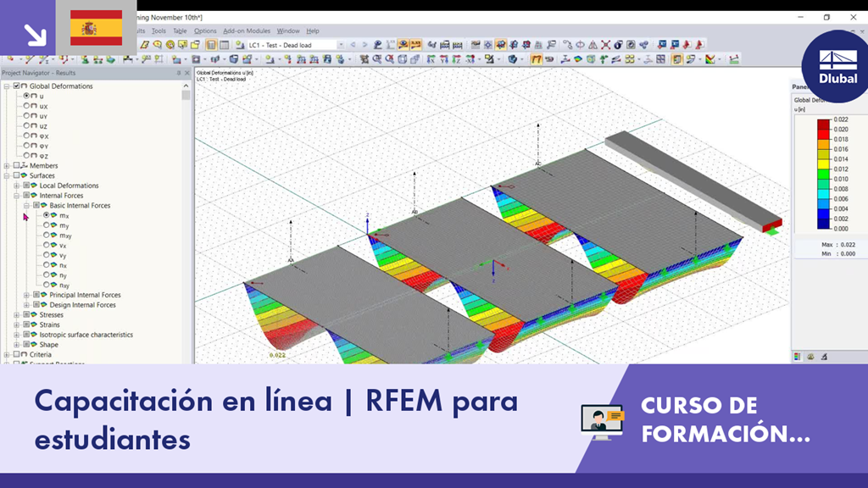Toggle the Project Navigator panel icon in toolbar
This screenshot has width=868, height=488.
coord(211,45)
